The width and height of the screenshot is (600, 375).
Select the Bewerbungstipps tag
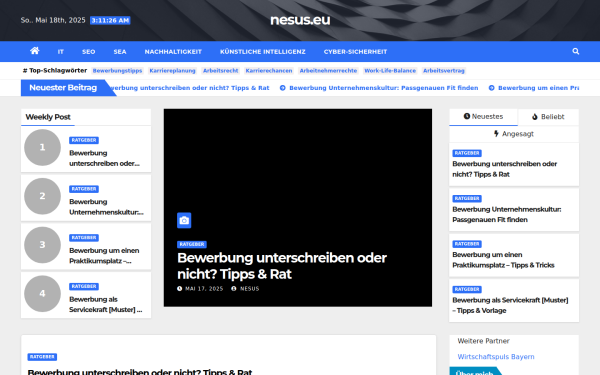click(x=117, y=71)
